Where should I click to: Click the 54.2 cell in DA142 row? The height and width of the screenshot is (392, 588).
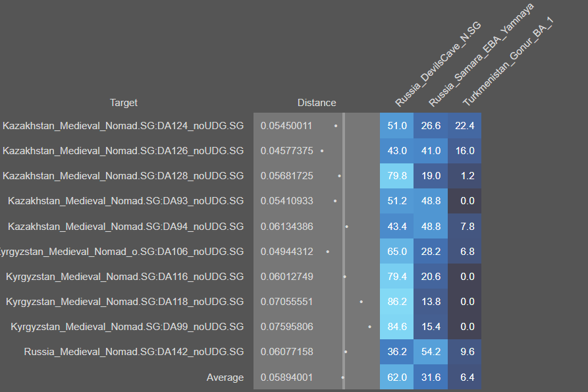point(431,352)
